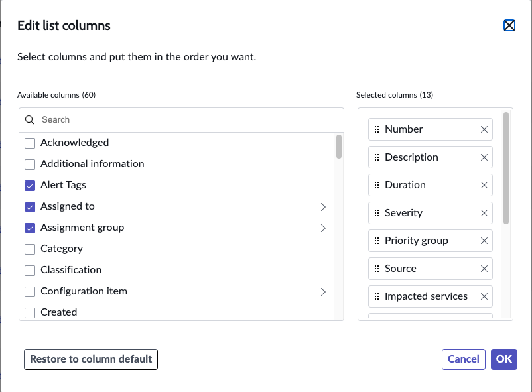Expand the Assigned to reference fields chevron
Image resolution: width=532 pixels, height=392 pixels.
[323, 207]
